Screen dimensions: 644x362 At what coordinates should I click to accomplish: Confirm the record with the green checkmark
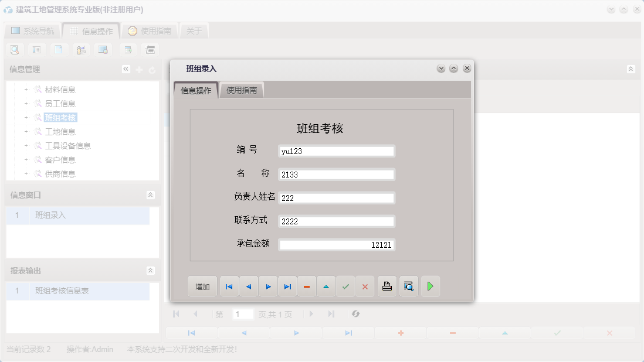pyautogui.click(x=345, y=286)
